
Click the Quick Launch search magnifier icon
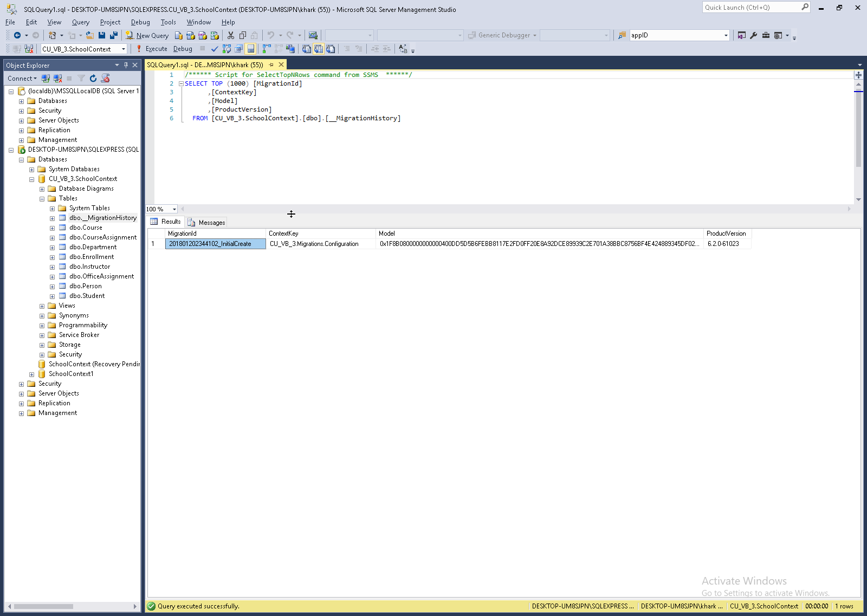[805, 7]
